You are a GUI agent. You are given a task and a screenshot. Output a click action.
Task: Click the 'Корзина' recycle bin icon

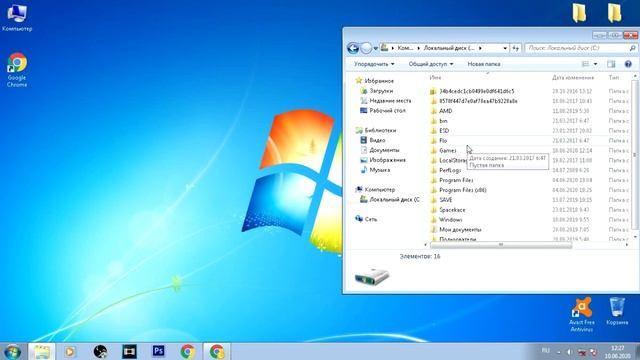pyautogui.click(x=617, y=311)
